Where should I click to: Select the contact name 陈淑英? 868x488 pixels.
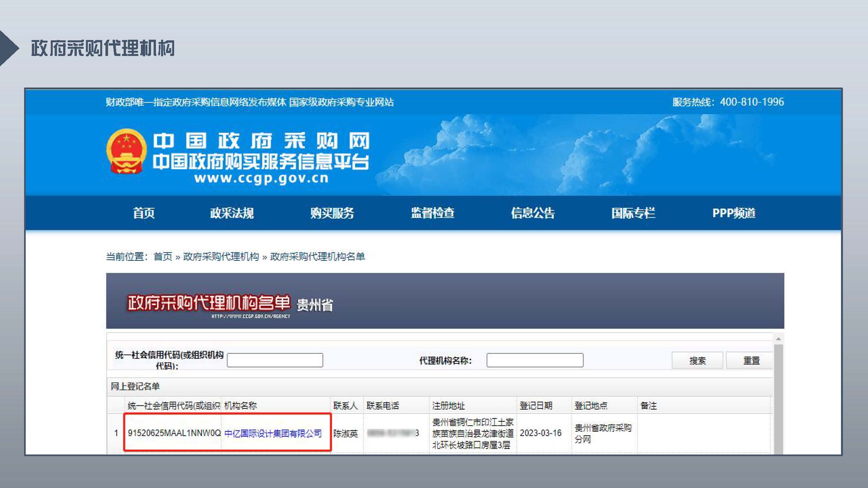(345, 433)
